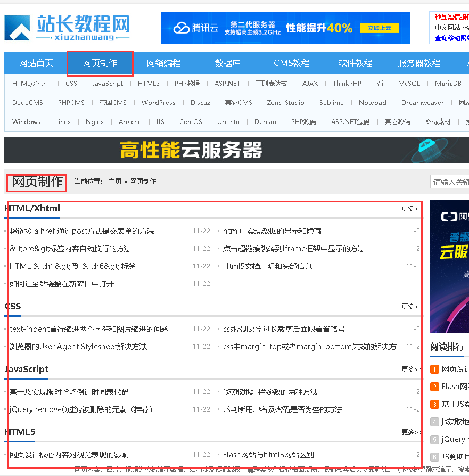This screenshot has height=476, width=469.
Task: Open AJAX sub-navigation link
Action: (310, 84)
